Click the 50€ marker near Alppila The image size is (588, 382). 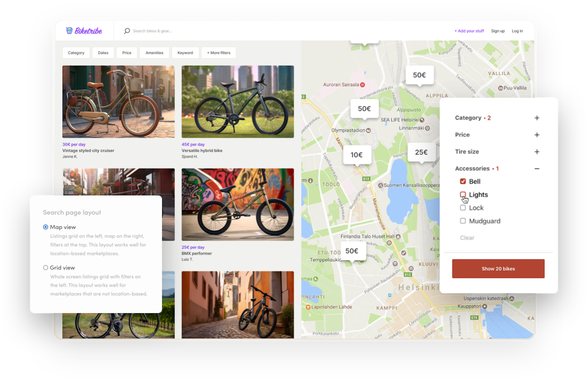(419, 75)
